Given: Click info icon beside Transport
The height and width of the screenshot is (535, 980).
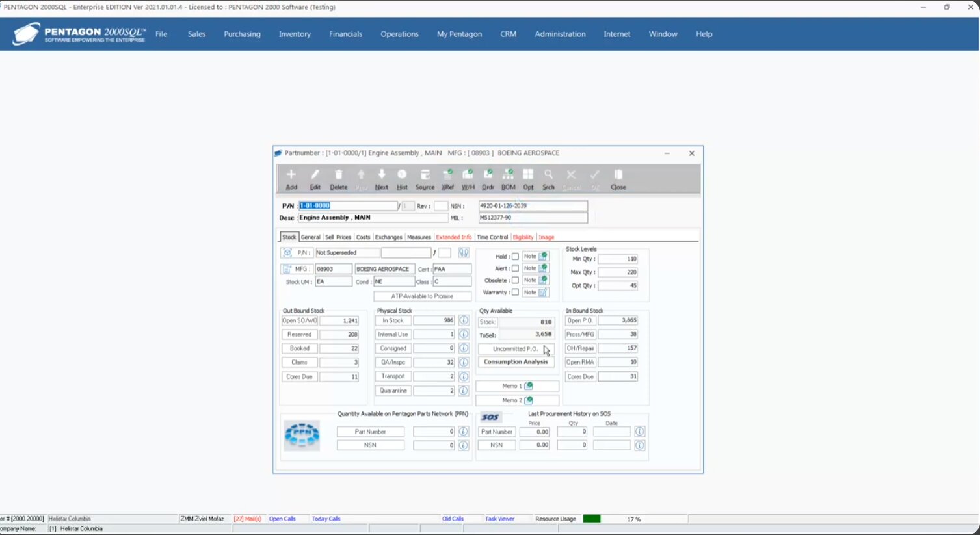Looking at the screenshot, I should 464,376.
